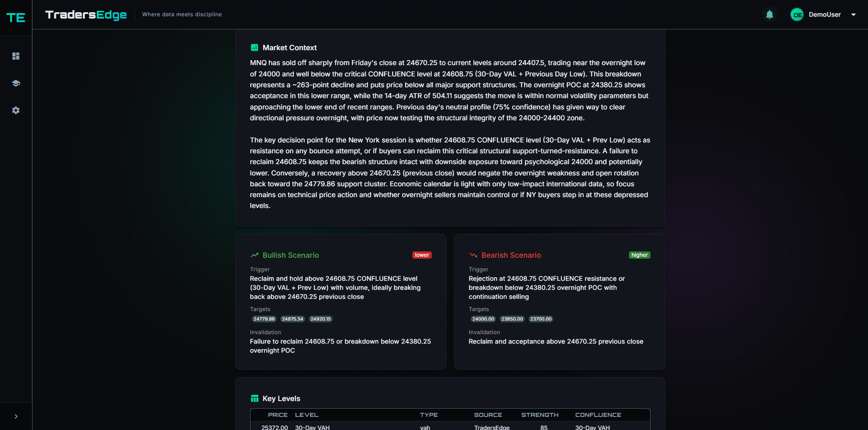Viewport: 868px width, 430px height.
Task: Click the PRICE column header
Action: pyautogui.click(x=278, y=415)
